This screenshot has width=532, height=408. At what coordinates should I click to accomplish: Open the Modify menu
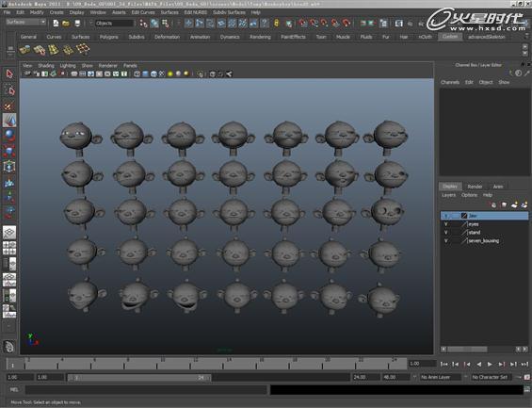(x=37, y=12)
